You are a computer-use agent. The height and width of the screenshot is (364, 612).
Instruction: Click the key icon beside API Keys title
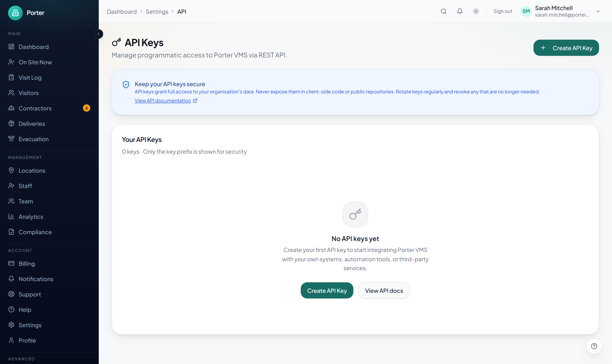click(x=116, y=42)
